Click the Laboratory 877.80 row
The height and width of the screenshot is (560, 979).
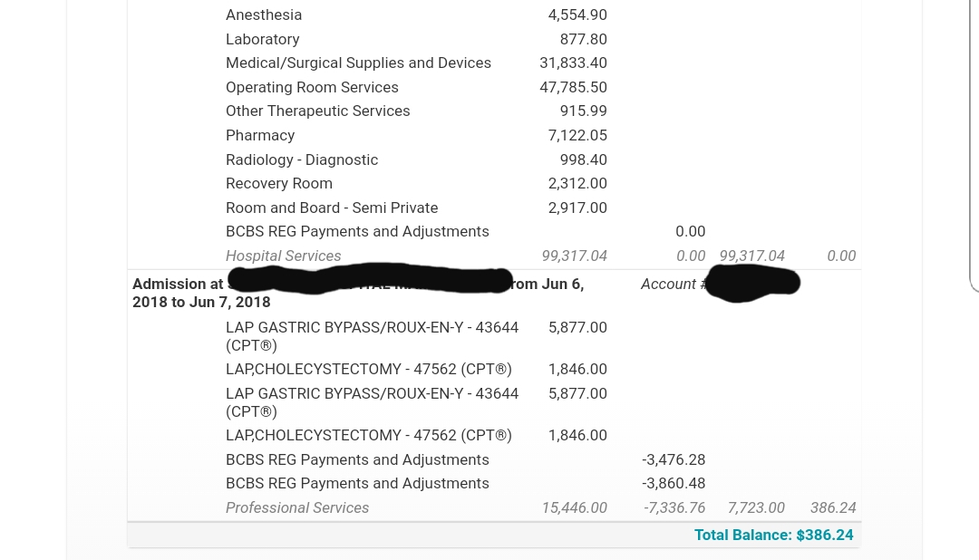pos(494,39)
